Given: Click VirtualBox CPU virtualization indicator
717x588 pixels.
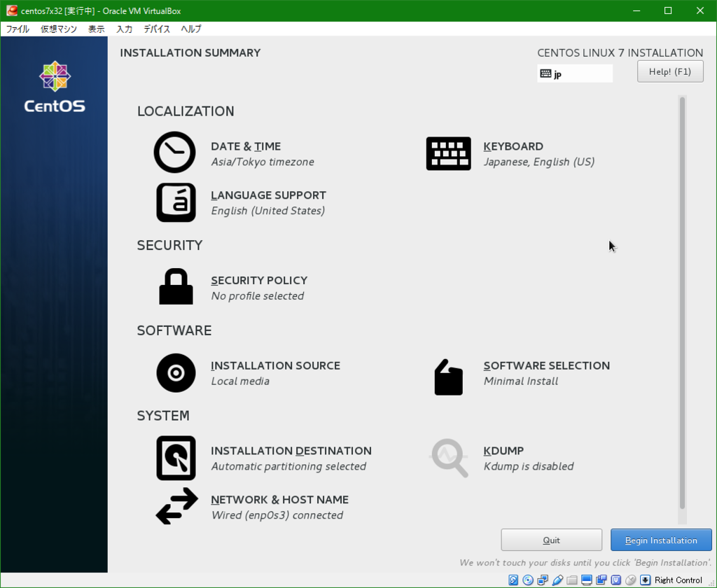Looking at the screenshot, I should (615, 580).
